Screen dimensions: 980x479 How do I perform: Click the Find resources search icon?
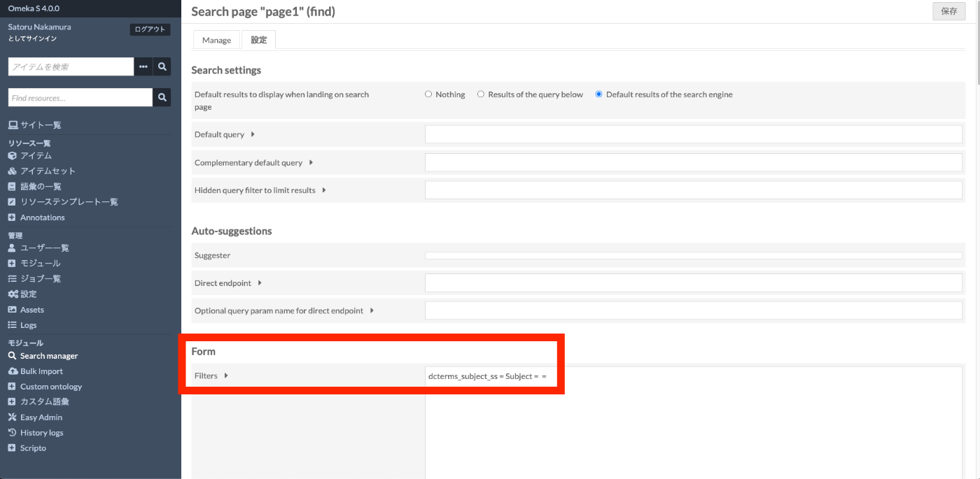tap(162, 98)
